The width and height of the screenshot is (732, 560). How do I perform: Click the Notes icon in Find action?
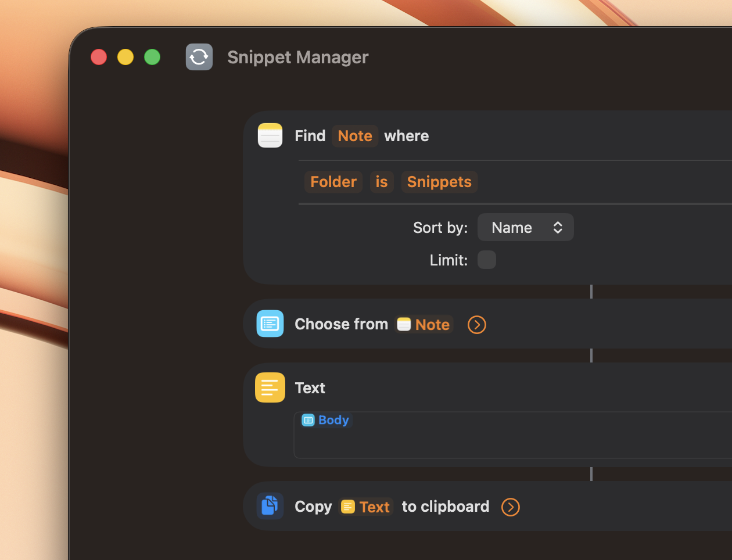(x=270, y=135)
